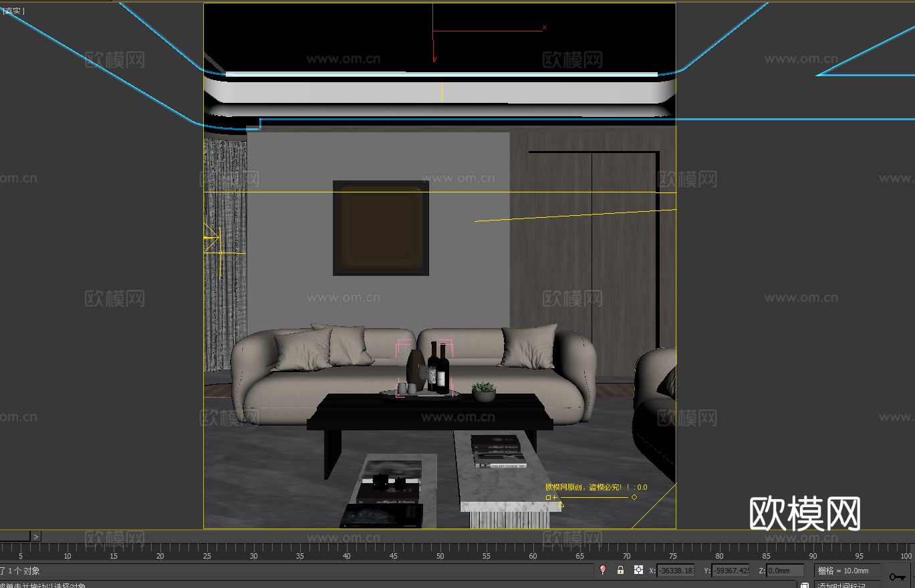
Task: Click the key icon for set keys
Action: (897, 576)
